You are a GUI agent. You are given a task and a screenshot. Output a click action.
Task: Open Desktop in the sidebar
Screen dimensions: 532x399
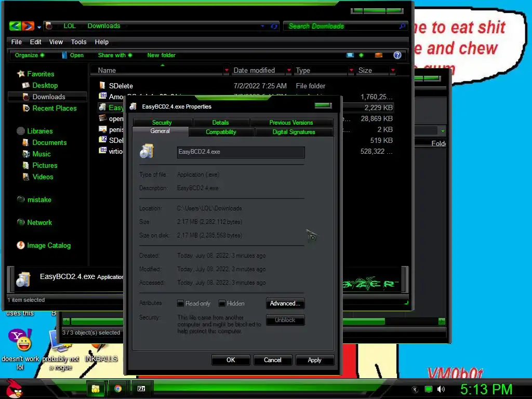tap(45, 85)
